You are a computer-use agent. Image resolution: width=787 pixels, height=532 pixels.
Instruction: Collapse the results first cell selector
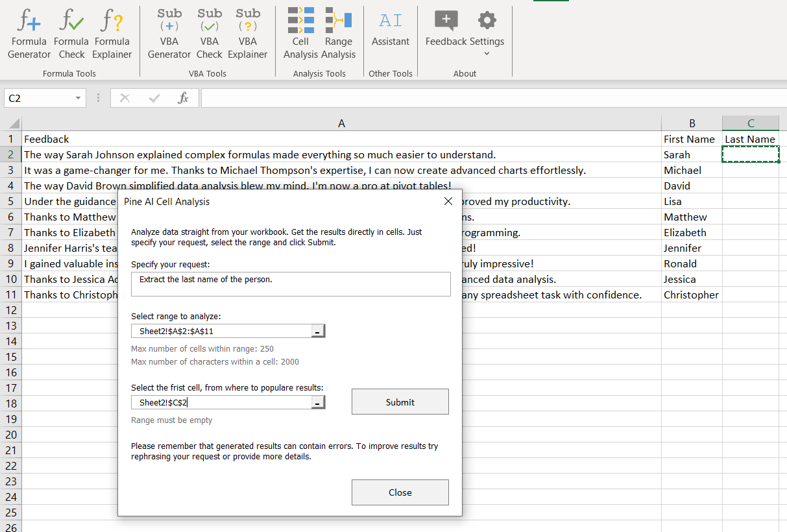[317, 402]
